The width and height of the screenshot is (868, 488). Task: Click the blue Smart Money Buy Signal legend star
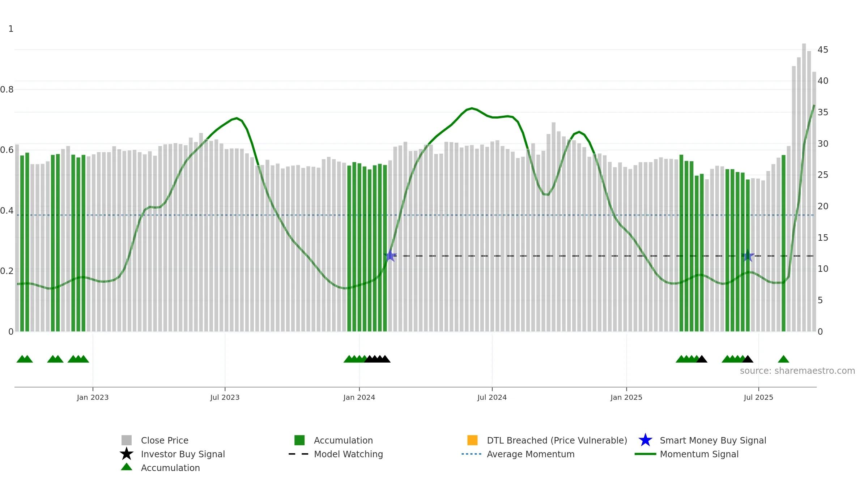(x=645, y=440)
